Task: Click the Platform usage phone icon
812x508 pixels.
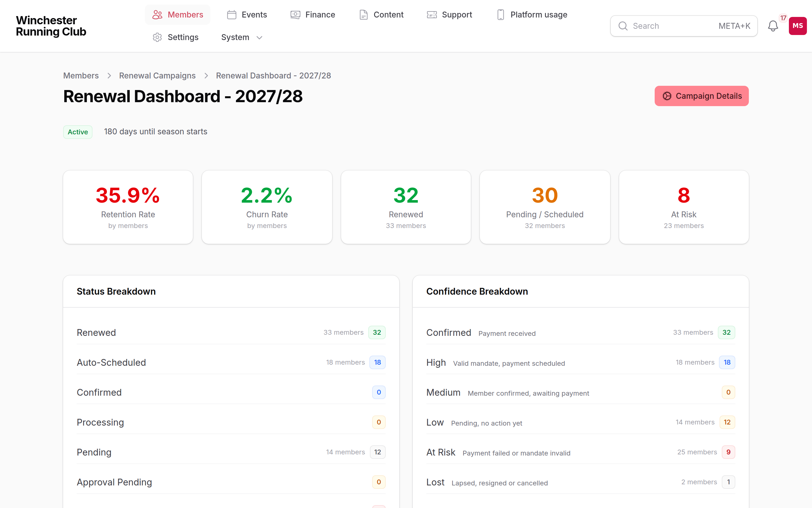Action: tap(501, 15)
